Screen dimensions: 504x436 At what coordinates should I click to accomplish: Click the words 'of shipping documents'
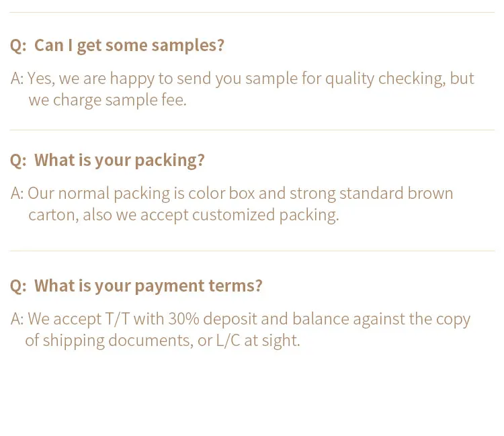[x=110, y=341]
